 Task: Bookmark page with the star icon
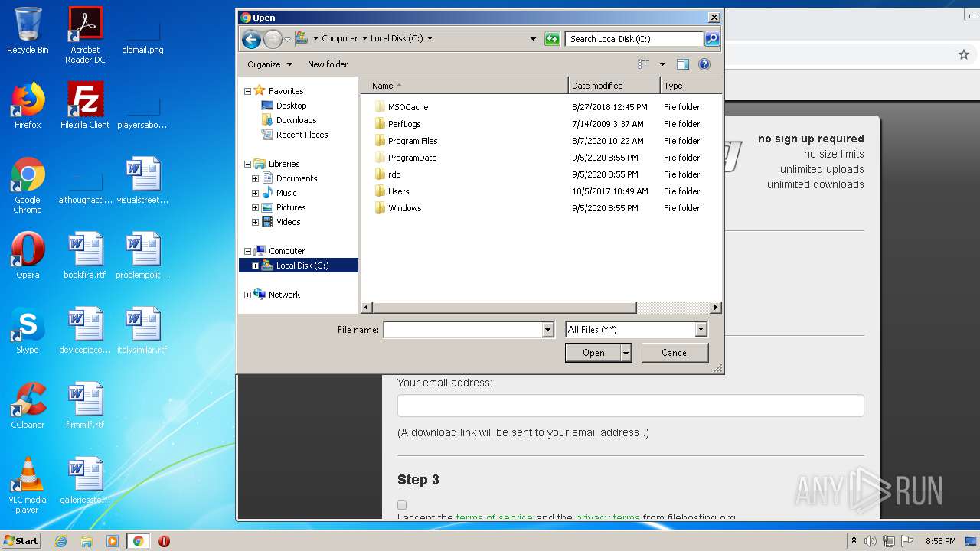point(964,54)
